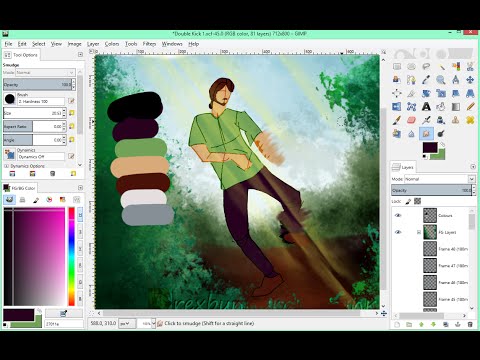Select the Color Picker eyedropper tool
Screen dimensions: 480x360
click(426, 80)
